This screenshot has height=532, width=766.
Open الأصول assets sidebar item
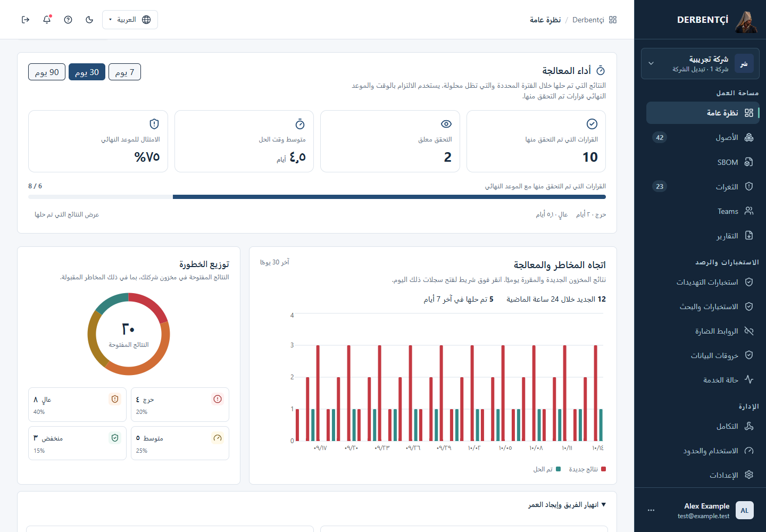(x=703, y=137)
